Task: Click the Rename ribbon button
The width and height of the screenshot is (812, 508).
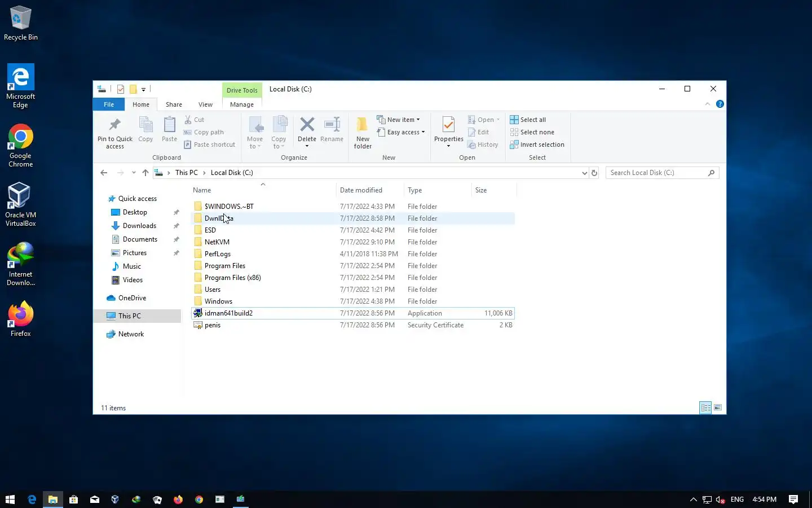Action: [x=332, y=129]
